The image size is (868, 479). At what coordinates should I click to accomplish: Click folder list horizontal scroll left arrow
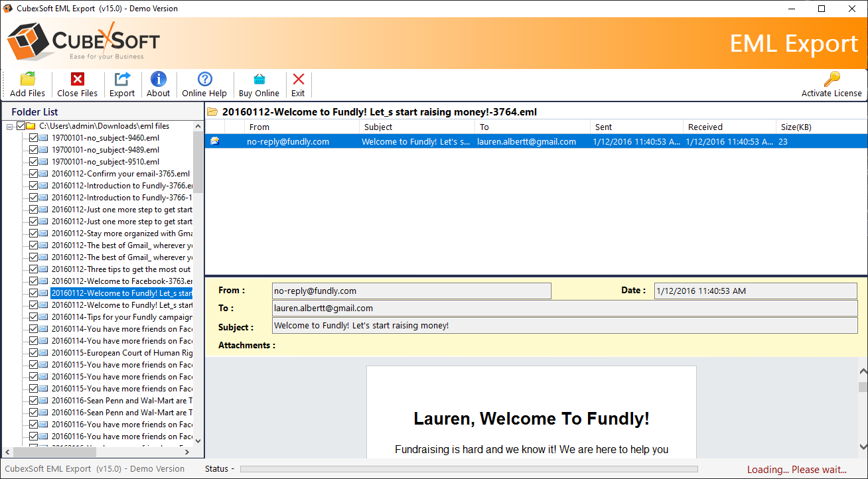(x=9, y=452)
